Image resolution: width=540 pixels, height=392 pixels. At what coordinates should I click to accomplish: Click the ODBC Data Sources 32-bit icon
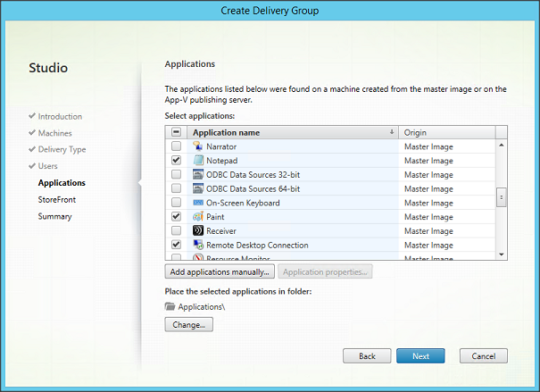tap(198, 174)
